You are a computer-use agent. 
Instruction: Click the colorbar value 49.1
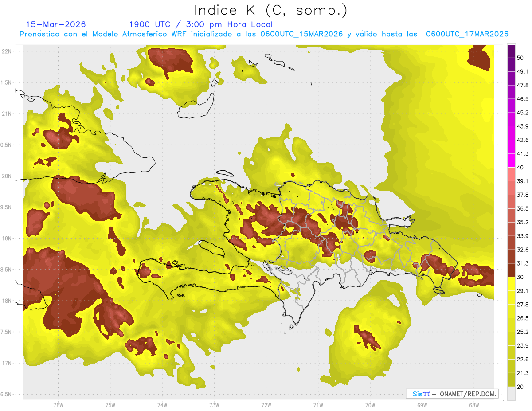point(522,71)
